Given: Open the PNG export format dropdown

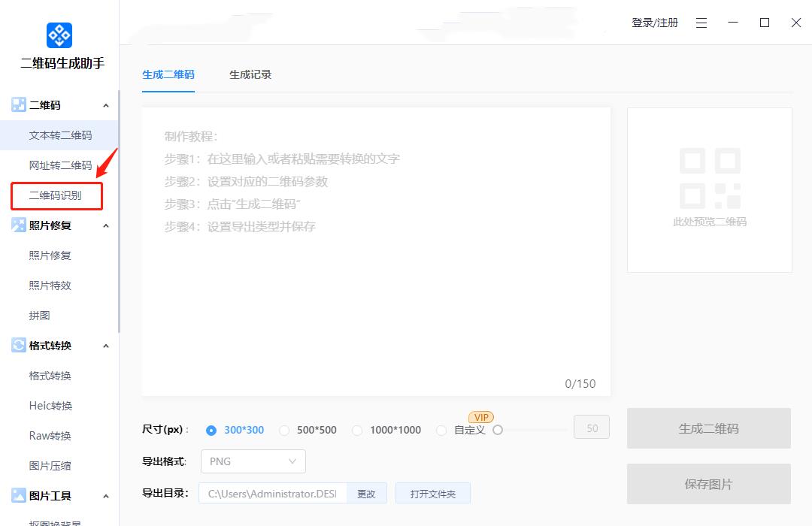Looking at the screenshot, I should [x=253, y=461].
